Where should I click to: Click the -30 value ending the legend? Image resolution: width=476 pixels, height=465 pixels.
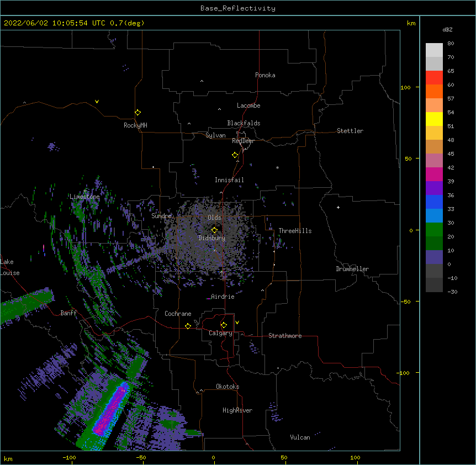tap(452, 292)
